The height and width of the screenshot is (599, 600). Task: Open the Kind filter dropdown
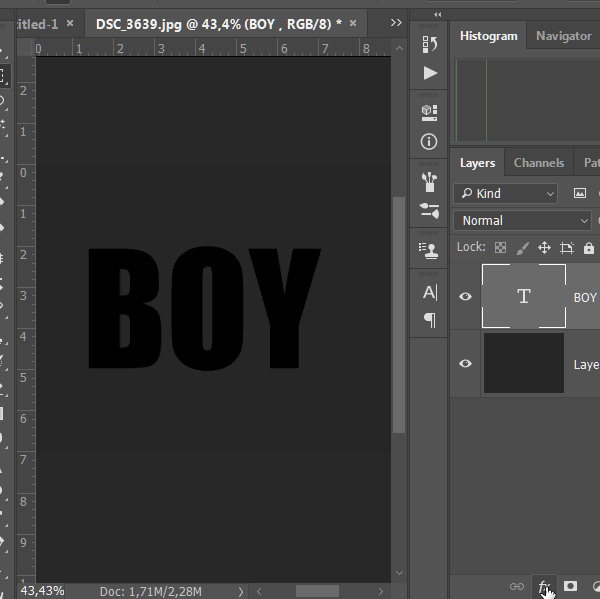506,193
